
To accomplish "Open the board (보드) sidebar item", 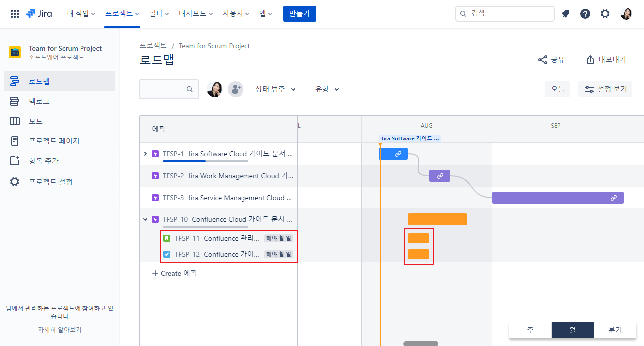I will 60,121.
